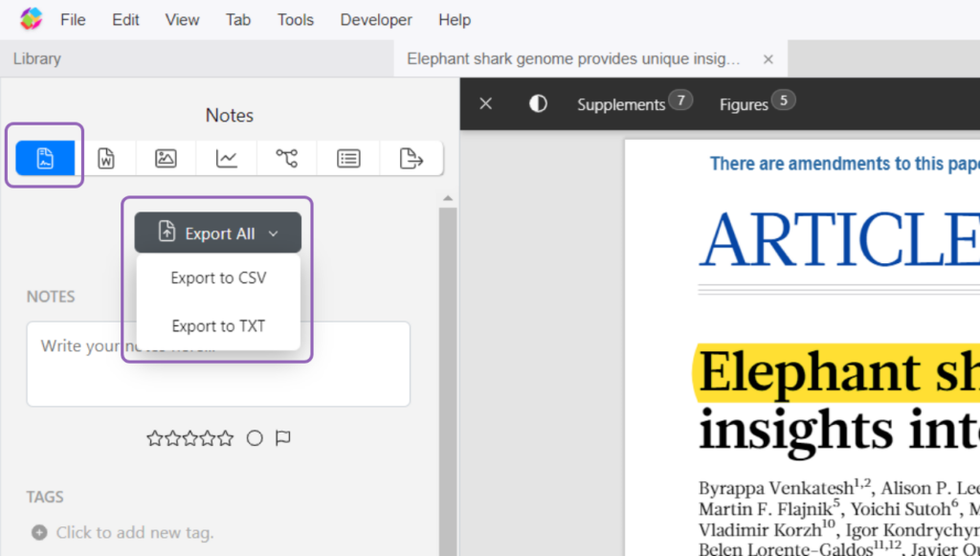Open the line chart panel icon

click(227, 158)
